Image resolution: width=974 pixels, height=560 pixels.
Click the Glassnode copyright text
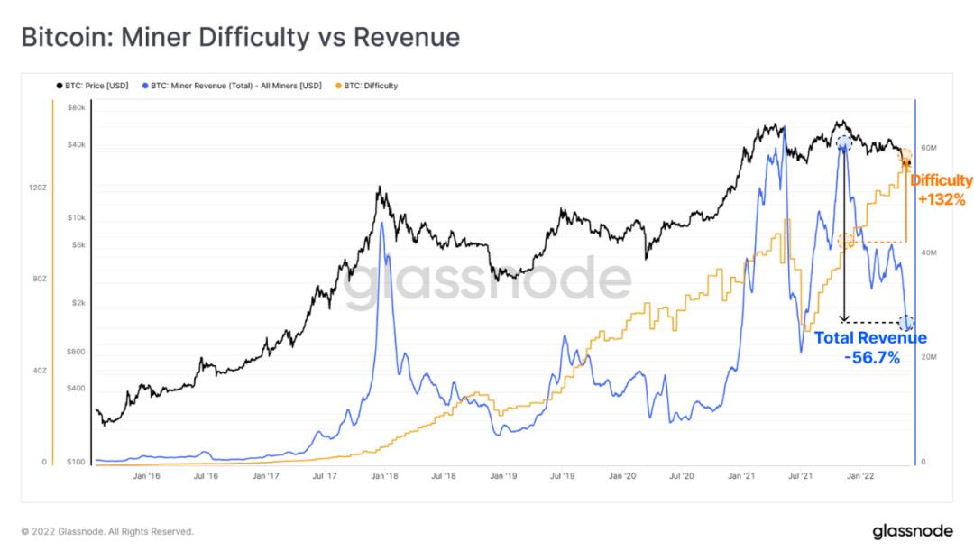[x=107, y=531]
